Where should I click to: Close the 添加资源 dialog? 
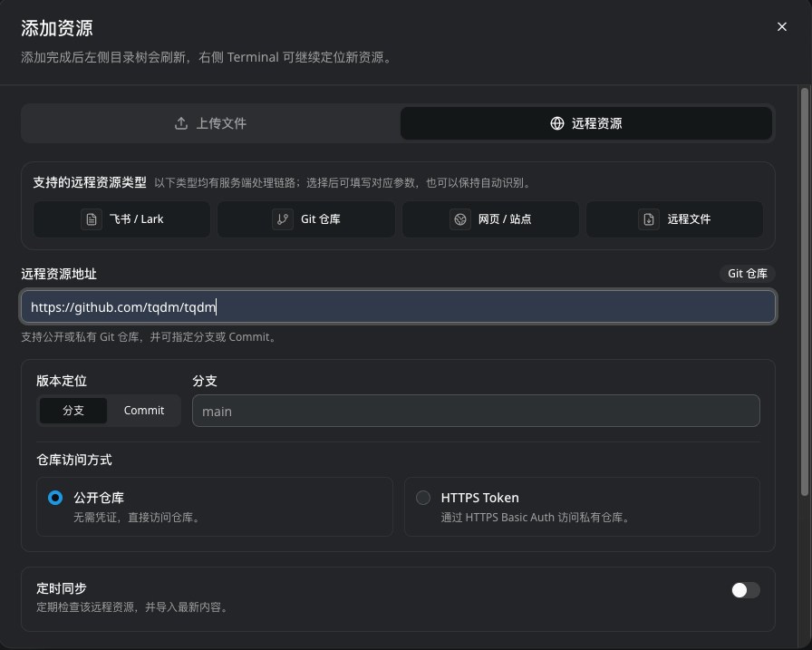point(781,27)
